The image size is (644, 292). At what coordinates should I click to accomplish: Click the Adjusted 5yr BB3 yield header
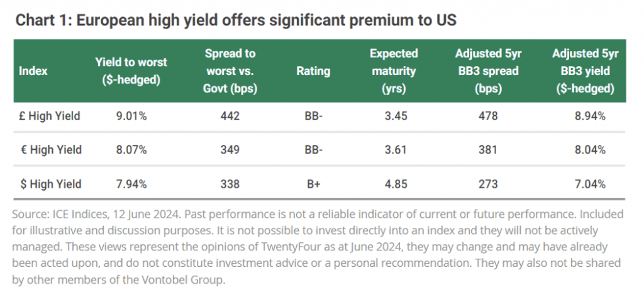tap(585, 71)
